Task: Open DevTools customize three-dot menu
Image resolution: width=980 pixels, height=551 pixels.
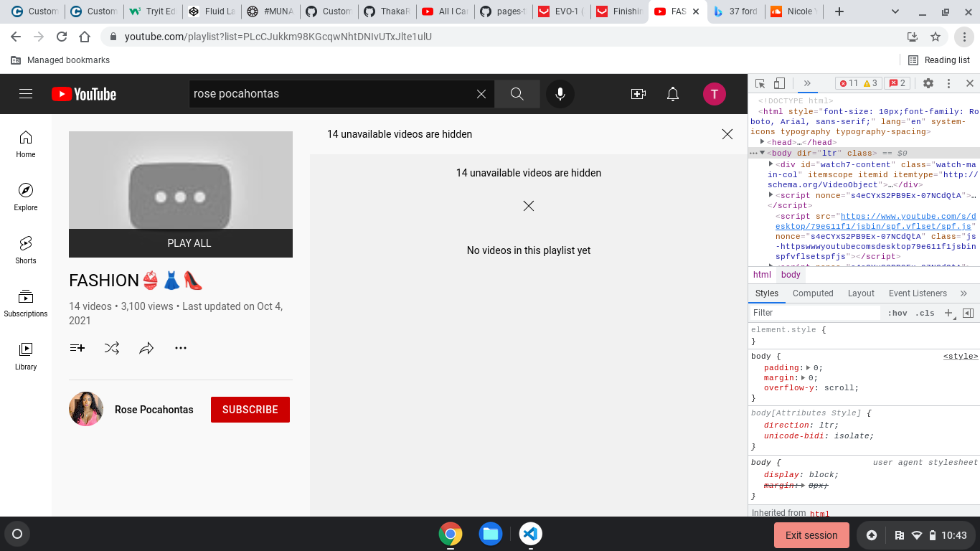Action: [948, 83]
